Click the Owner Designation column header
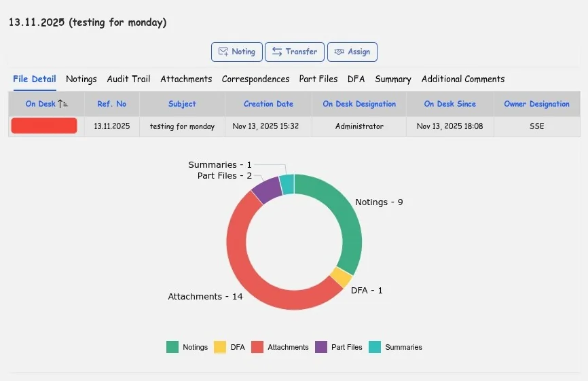 pos(536,104)
